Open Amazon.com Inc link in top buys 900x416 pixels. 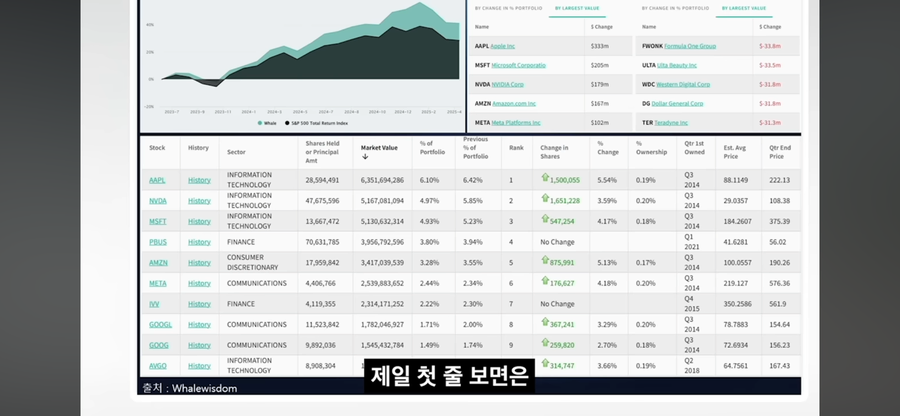514,104
